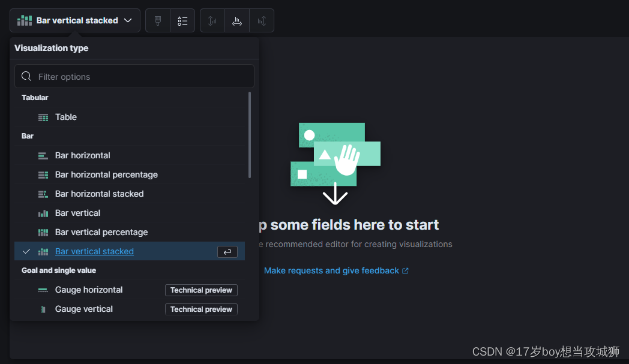
Task: Click Technical preview badge beside Gauge horizontal
Action: [x=201, y=290]
